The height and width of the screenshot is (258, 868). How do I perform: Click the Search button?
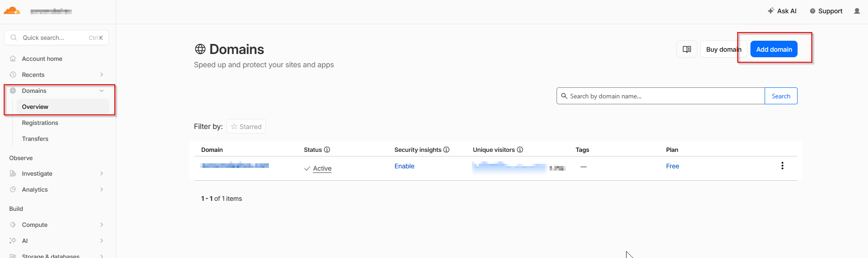pos(781,96)
